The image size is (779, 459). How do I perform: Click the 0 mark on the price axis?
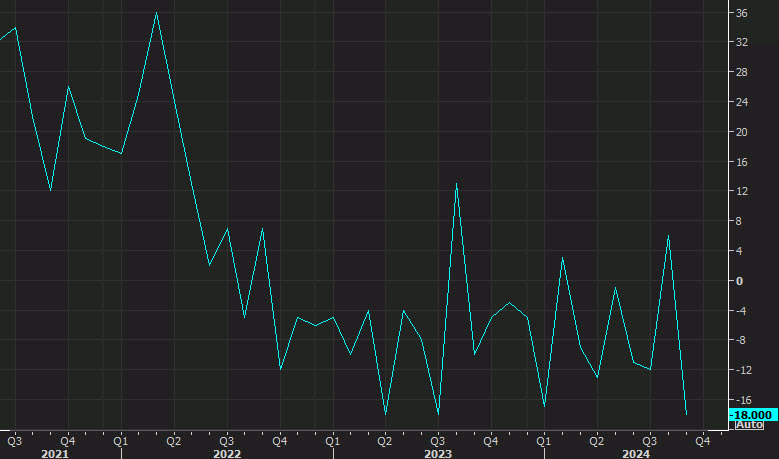pyautogui.click(x=739, y=281)
